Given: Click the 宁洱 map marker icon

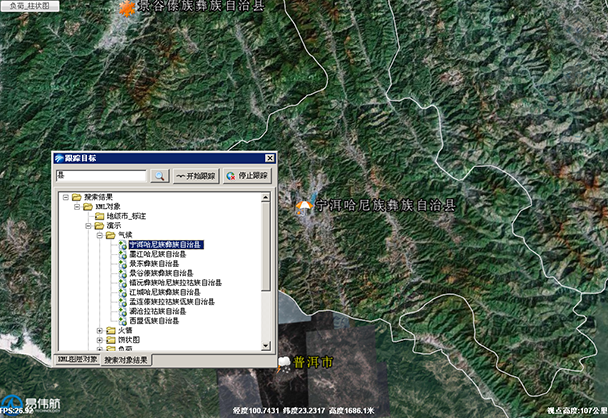Looking at the screenshot, I should (x=304, y=205).
